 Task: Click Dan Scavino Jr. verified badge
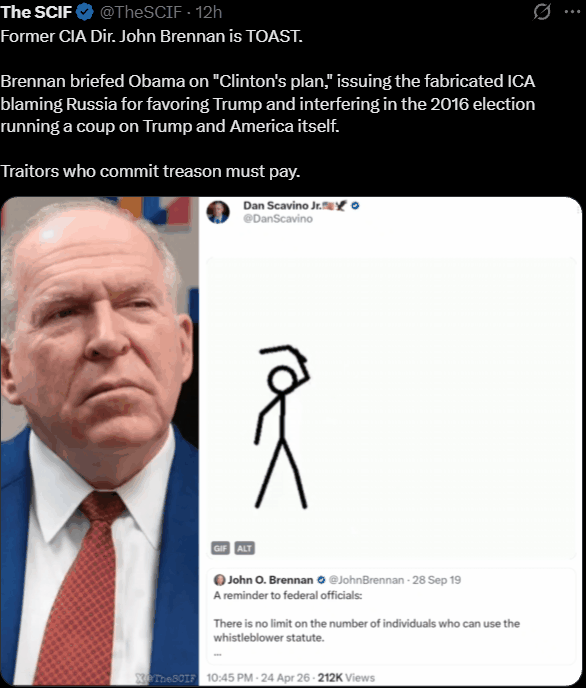[x=355, y=205]
